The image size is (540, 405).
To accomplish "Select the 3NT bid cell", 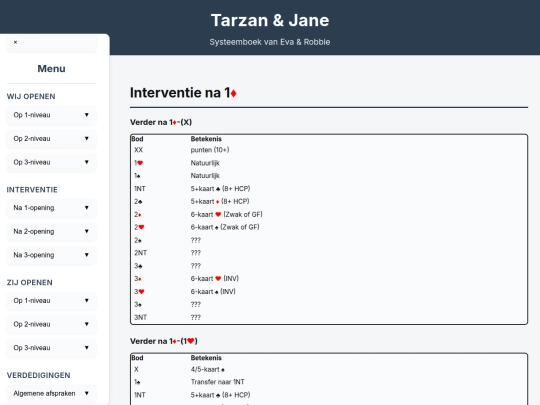I will click(141, 318).
